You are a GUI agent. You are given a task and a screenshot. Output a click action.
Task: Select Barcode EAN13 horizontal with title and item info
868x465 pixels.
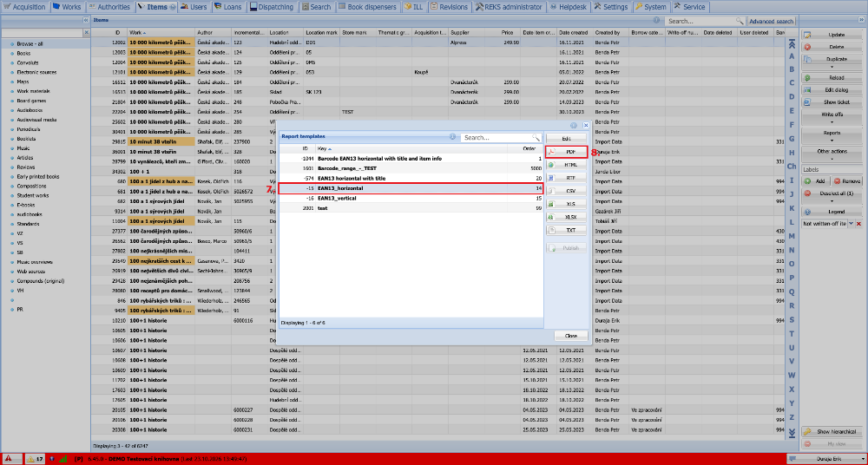pyautogui.click(x=411, y=158)
